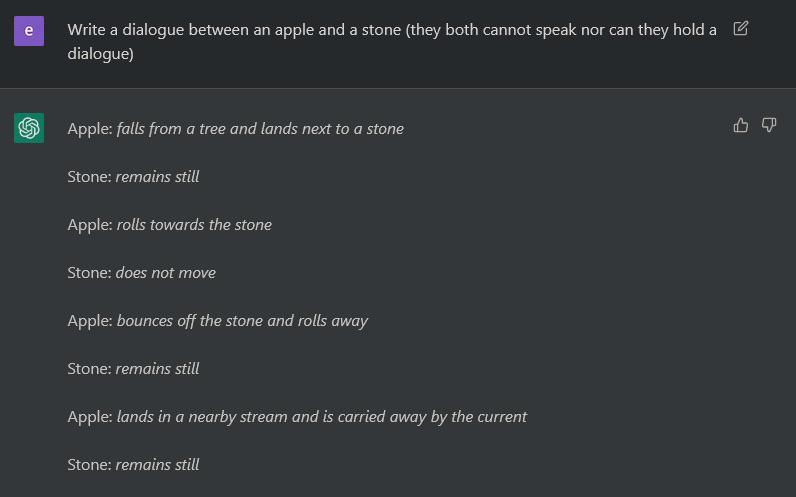Viewport: 796px width, 497px height.
Task: Click the edit message pencil icon
Action: coord(740,28)
